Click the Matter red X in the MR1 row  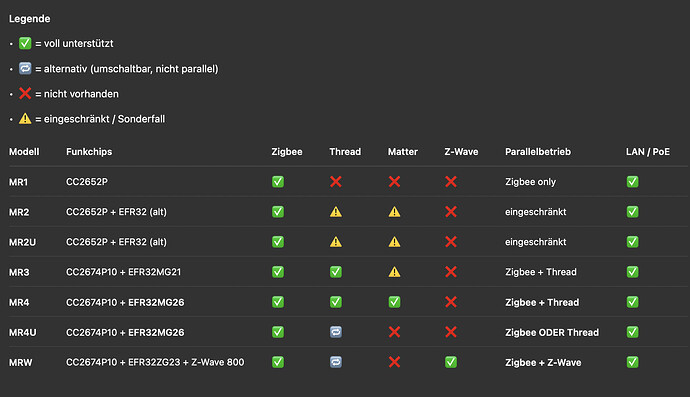tap(394, 182)
